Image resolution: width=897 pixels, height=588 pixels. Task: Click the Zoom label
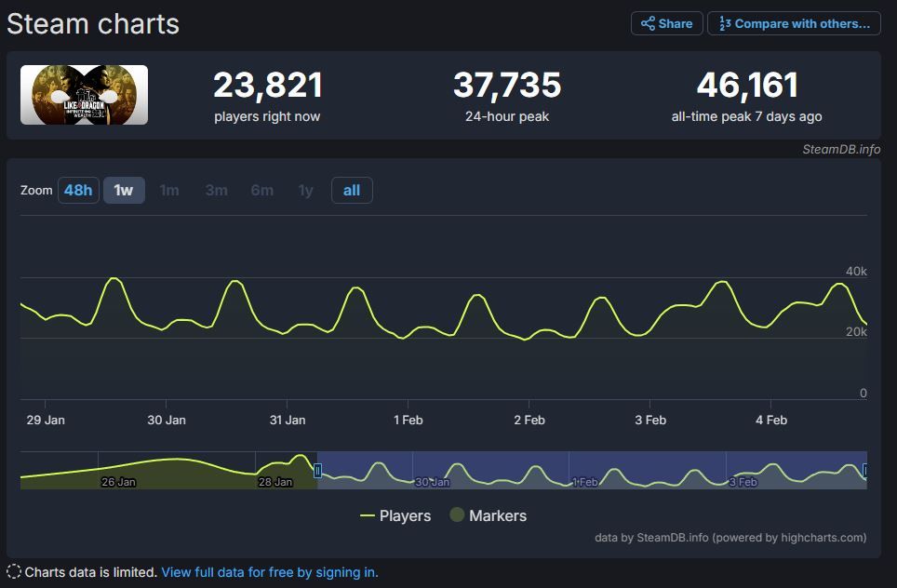point(36,191)
